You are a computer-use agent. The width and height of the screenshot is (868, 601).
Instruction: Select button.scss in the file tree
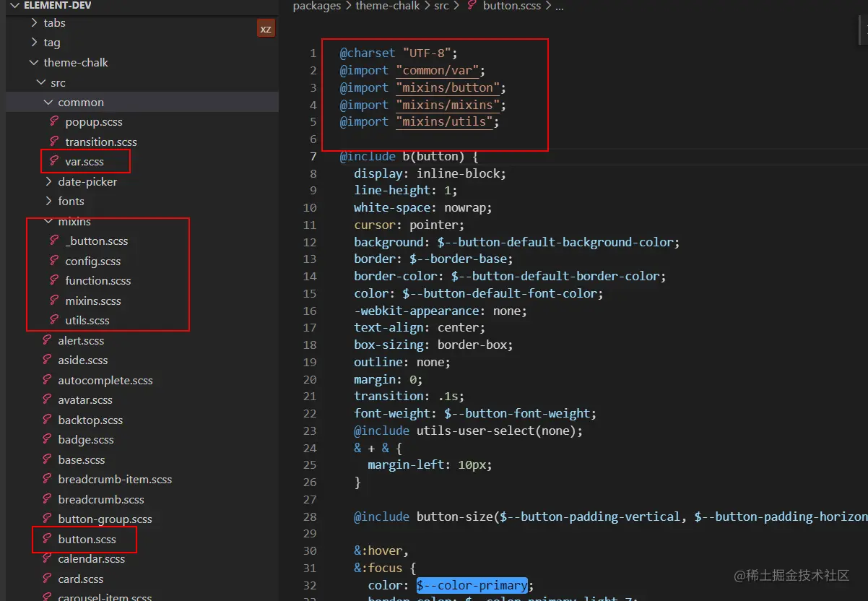click(x=87, y=539)
